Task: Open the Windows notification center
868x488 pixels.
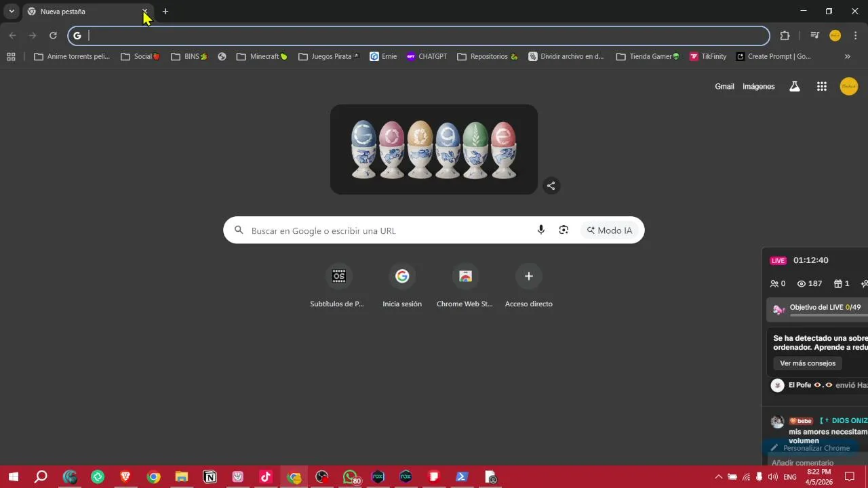Action: click(x=850, y=477)
